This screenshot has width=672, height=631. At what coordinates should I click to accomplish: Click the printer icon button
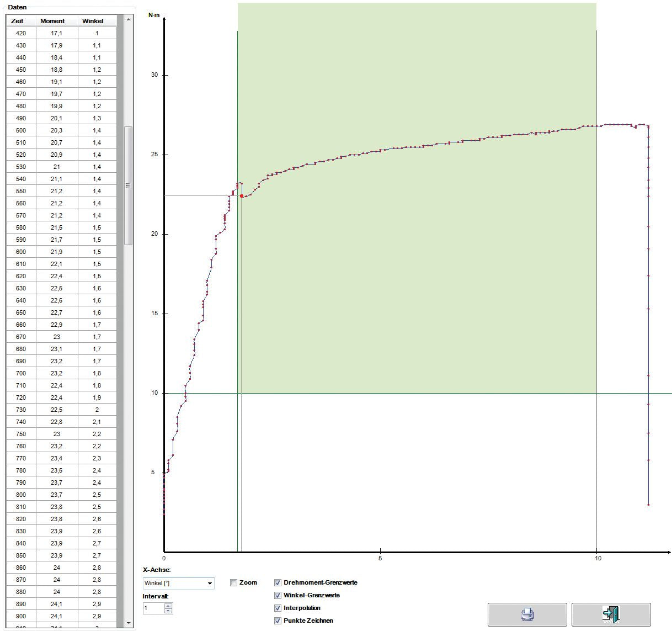click(527, 614)
